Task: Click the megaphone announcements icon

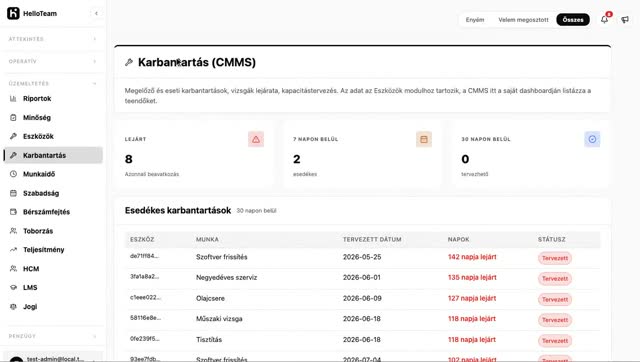Action: (x=625, y=19)
